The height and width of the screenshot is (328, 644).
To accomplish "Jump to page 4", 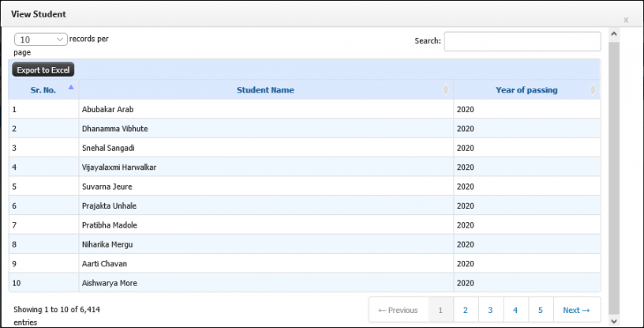I will pyautogui.click(x=515, y=310).
